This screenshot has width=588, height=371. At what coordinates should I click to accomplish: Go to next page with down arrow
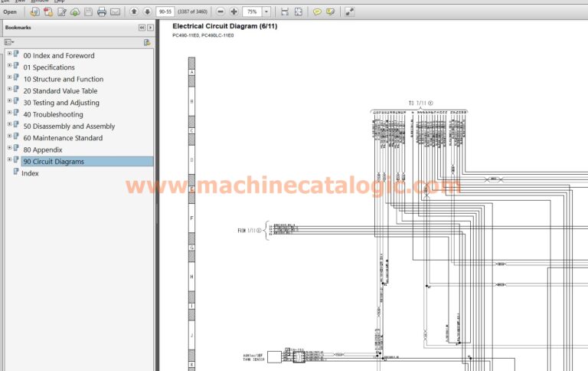pos(147,11)
